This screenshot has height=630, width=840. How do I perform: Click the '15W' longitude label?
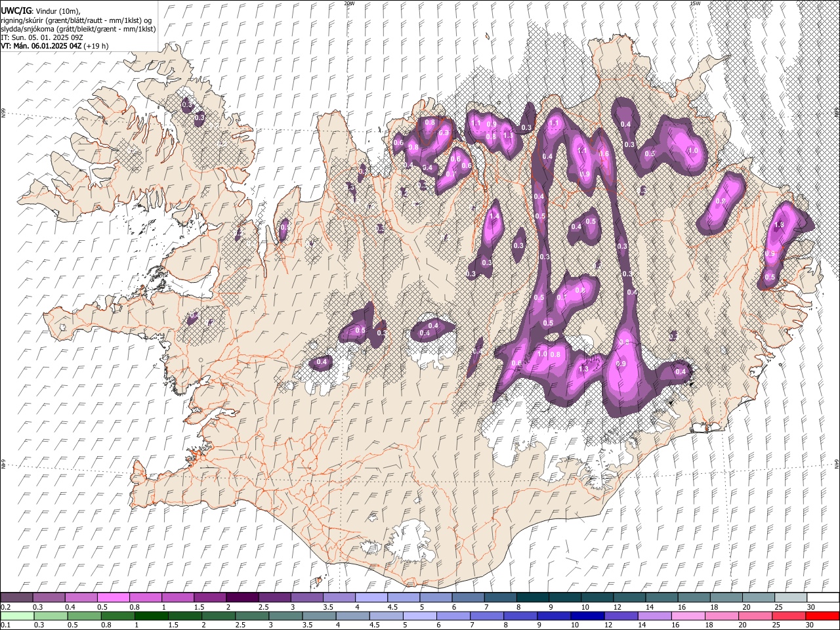pos(694,3)
